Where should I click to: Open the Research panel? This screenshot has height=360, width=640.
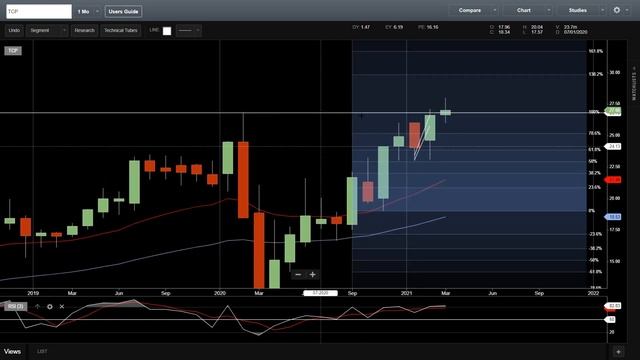click(x=84, y=31)
